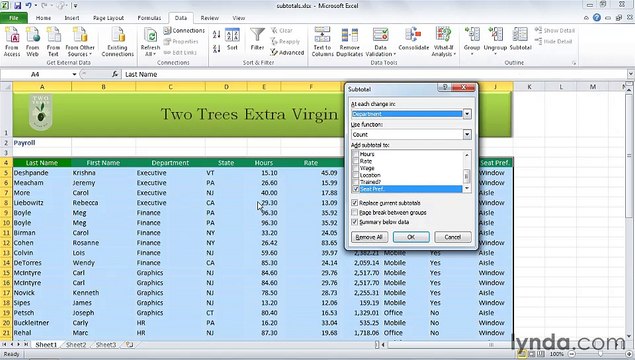Viewport: 635px width, 360px height.
Task: Click Remove All in Subtotal dialog
Action: pos(369,237)
